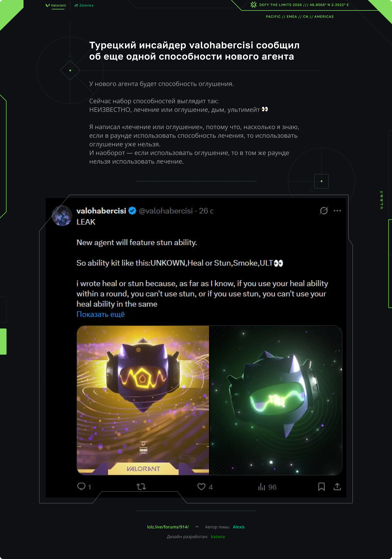This screenshot has width=392, height=559.
Task: Open designer katana profile link
Action: click(x=218, y=537)
